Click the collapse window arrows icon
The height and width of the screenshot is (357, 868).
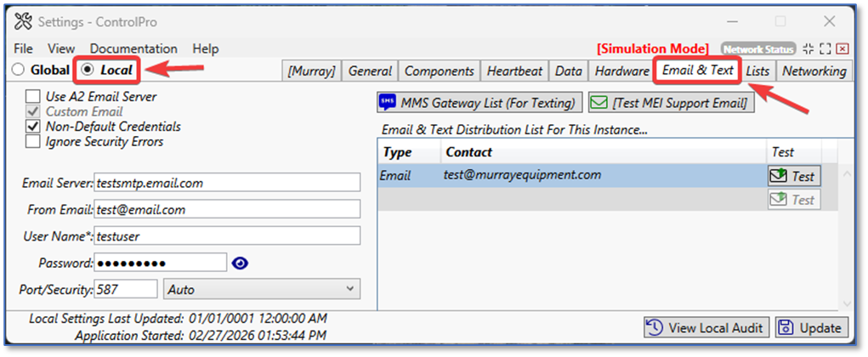[x=808, y=49]
